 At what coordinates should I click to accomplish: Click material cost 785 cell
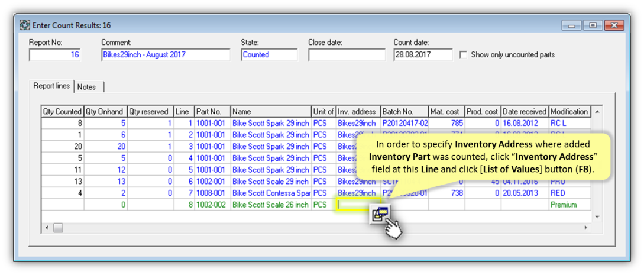tap(446, 123)
